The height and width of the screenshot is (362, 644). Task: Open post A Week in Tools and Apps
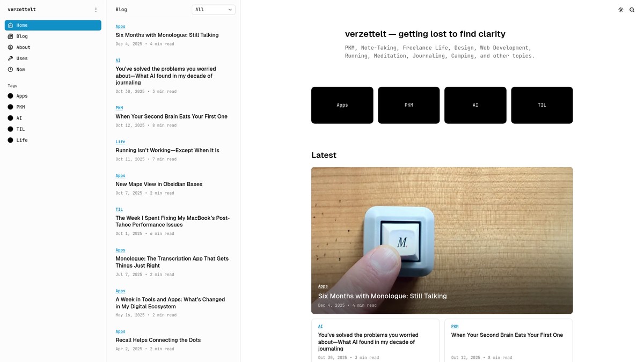(170, 303)
